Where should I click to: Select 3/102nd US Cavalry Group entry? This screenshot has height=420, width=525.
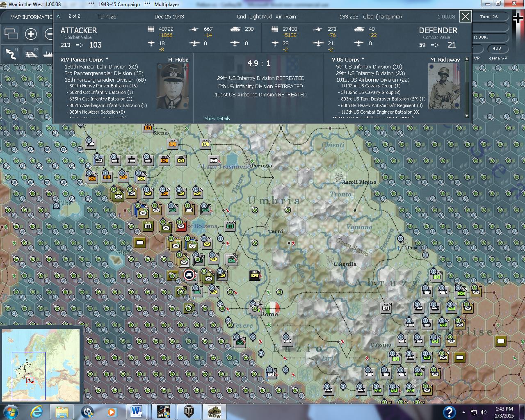tap(369, 93)
